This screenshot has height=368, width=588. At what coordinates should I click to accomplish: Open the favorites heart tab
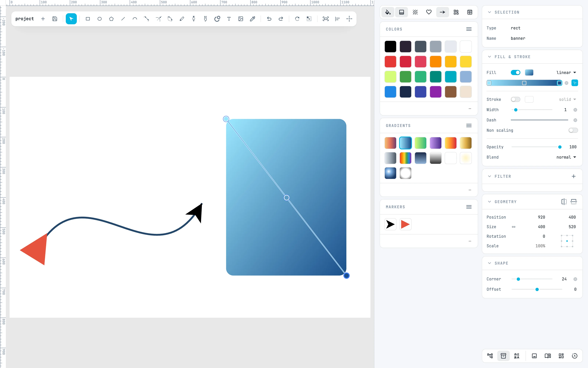pos(429,12)
